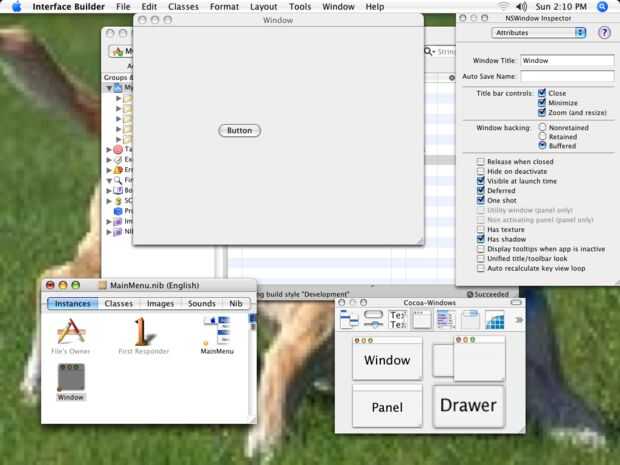Image resolution: width=620 pixels, height=465 pixels.
Task: Toggle the Close title bar control checkbox
Action: [x=542, y=93]
